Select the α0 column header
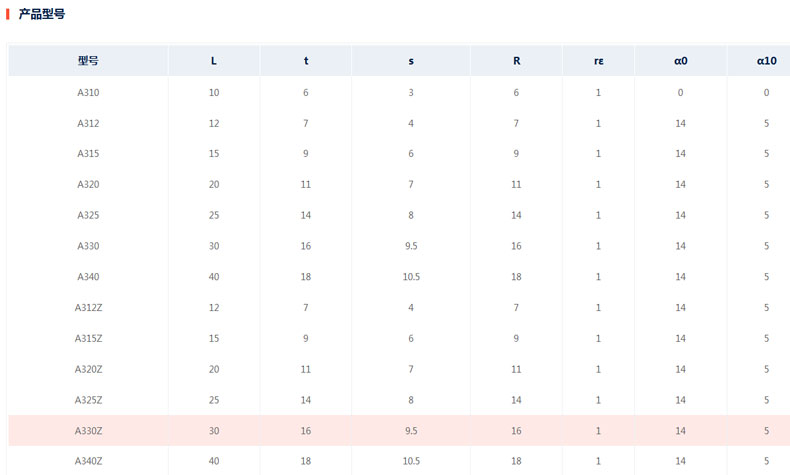The image size is (790, 475). click(680, 60)
